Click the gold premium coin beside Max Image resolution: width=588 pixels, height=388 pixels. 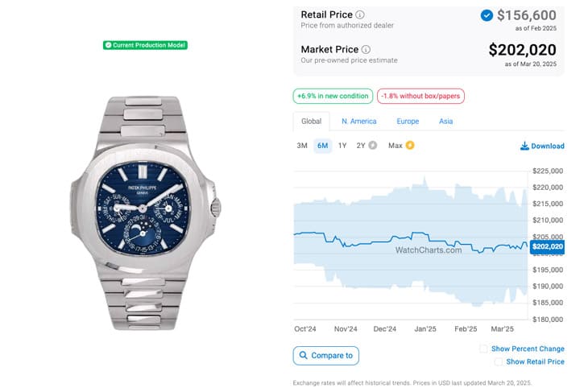[410, 146]
